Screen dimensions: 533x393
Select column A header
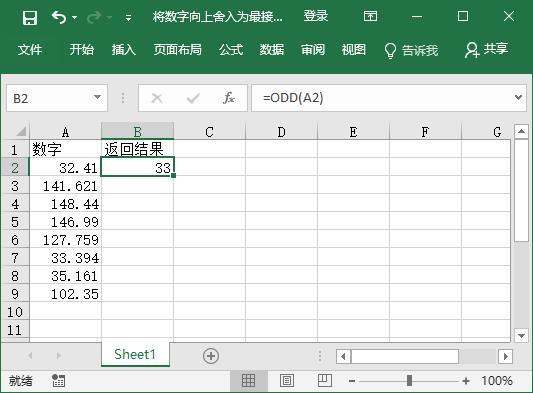pyautogui.click(x=66, y=132)
